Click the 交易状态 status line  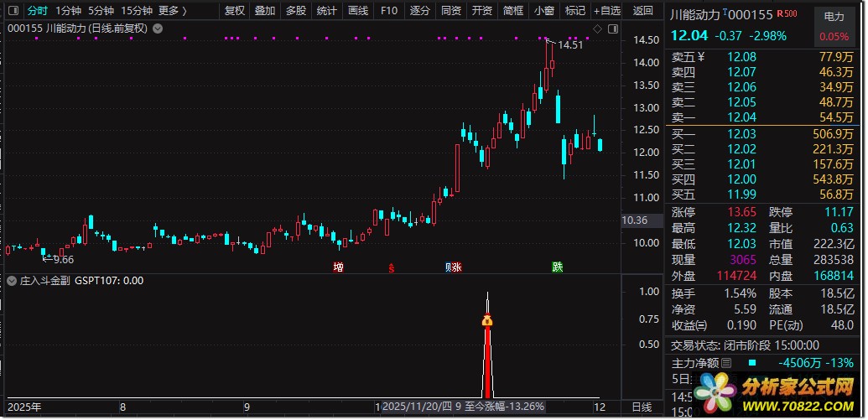(745, 345)
